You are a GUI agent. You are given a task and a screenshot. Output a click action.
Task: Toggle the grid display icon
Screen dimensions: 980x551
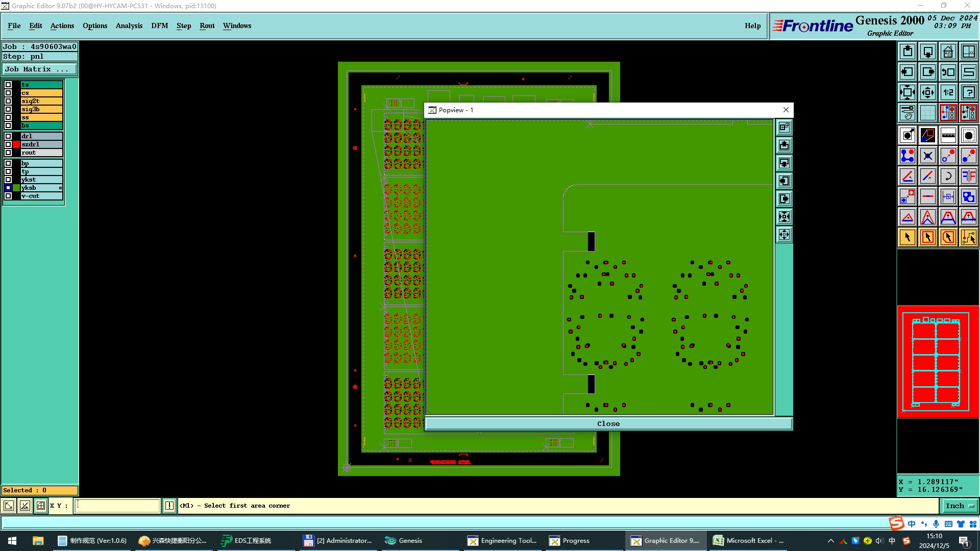click(927, 112)
